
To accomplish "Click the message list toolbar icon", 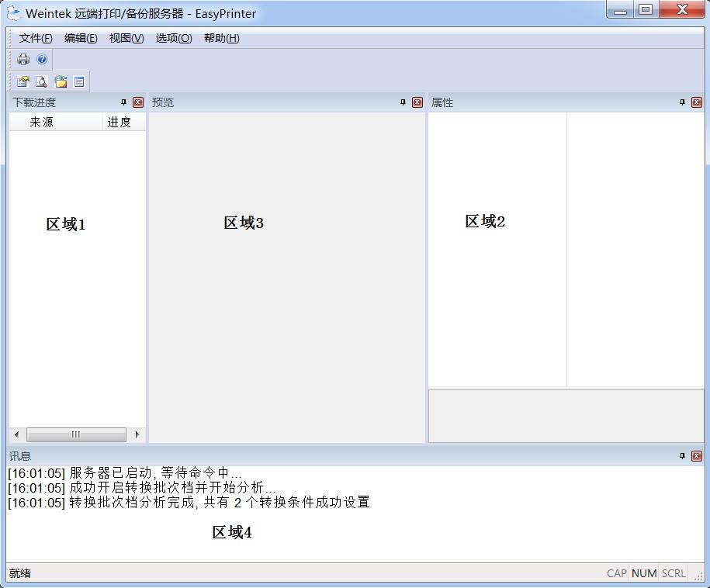I will click(79, 81).
